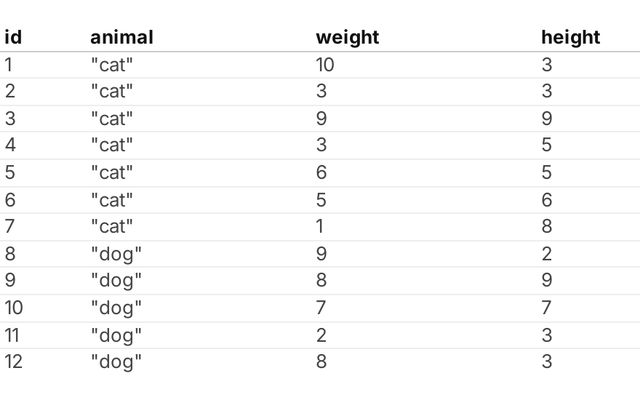This screenshot has height=400, width=640.
Task: Click the weight cell in row 11
Action: click(x=321, y=335)
